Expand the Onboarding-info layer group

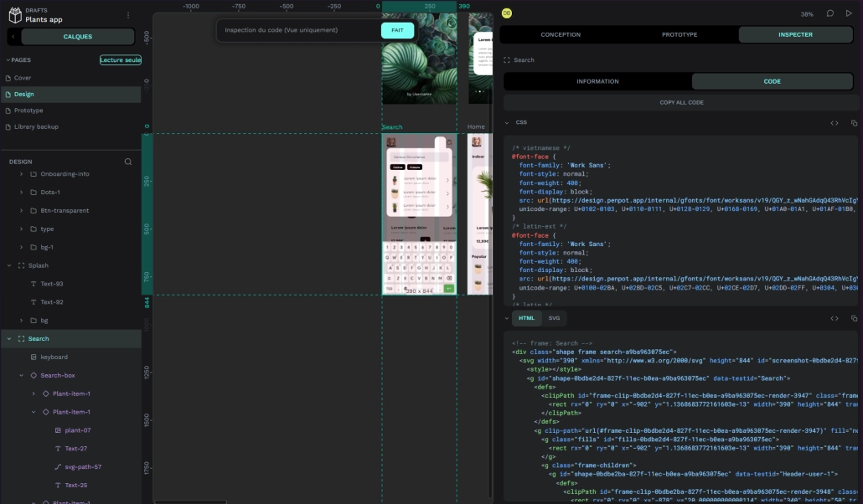pos(21,174)
